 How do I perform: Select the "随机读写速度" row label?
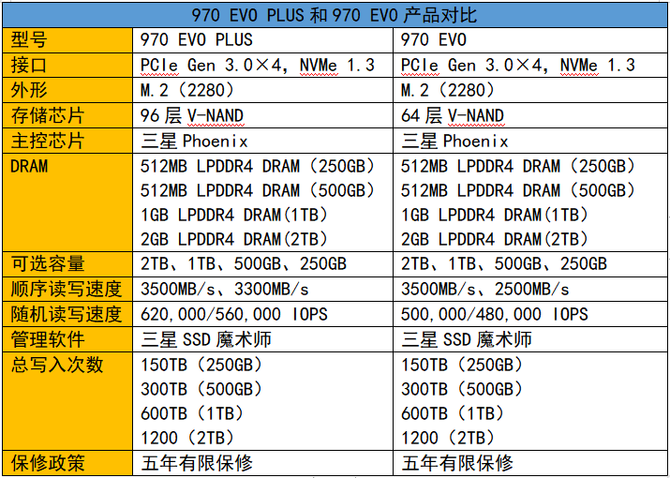pyautogui.click(x=66, y=314)
